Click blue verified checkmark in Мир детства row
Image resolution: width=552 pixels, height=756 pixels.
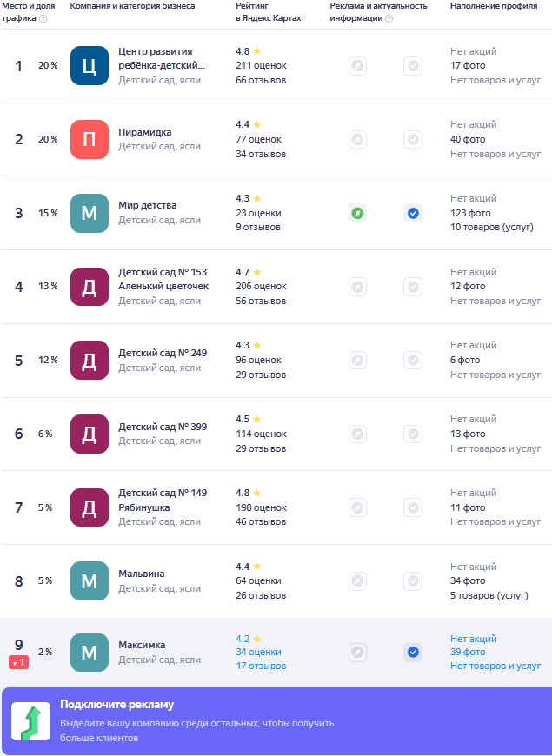[413, 213]
